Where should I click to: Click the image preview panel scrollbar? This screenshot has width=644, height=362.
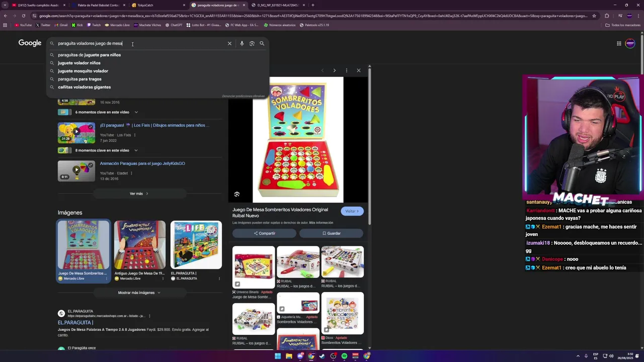point(370,146)
